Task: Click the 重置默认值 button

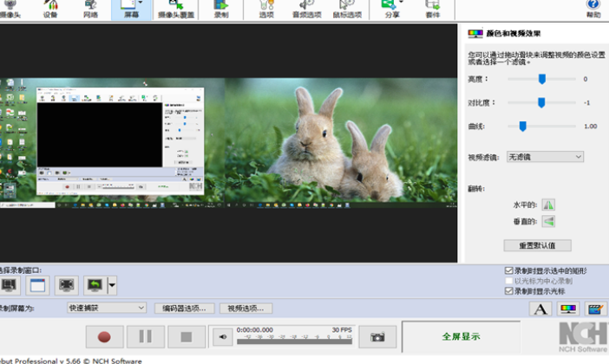Action: pos(537,245)
